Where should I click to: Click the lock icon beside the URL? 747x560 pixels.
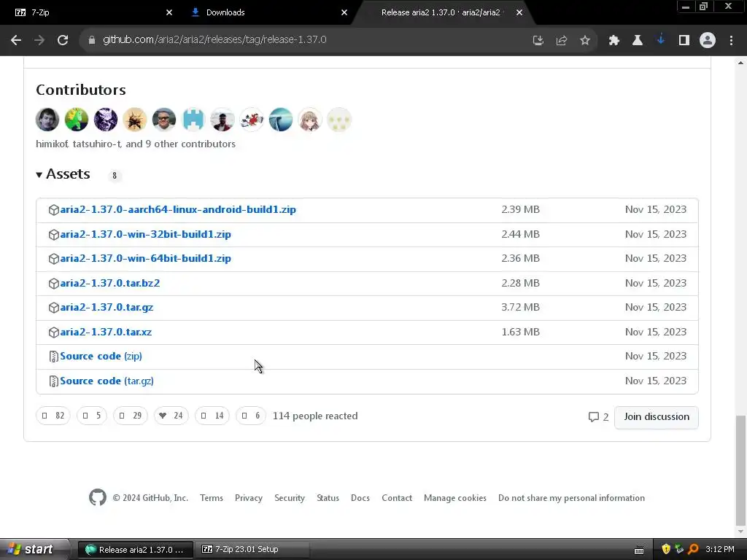click(x=92, y=40)
